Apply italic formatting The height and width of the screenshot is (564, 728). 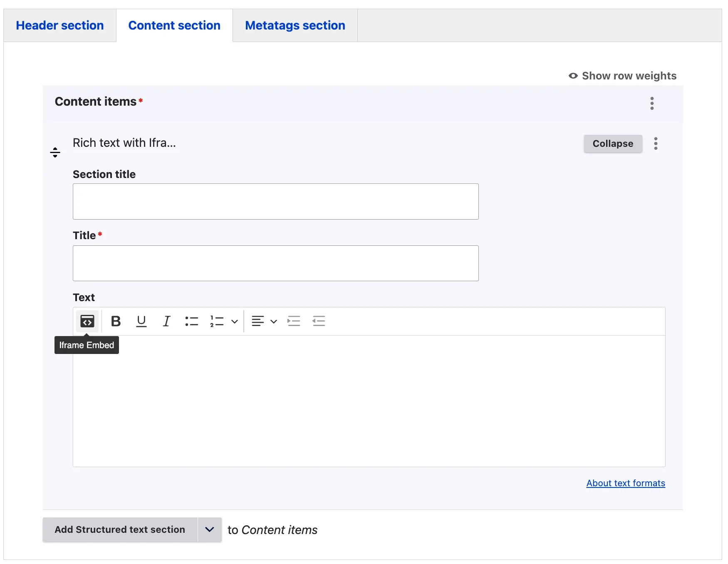pyautogui.click(x=166, y=321)
